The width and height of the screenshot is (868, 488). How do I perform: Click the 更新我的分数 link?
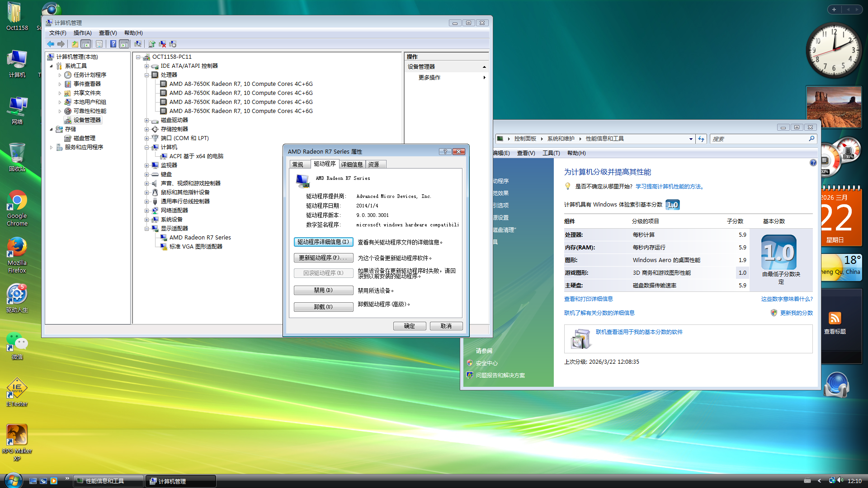click(796, 313)
